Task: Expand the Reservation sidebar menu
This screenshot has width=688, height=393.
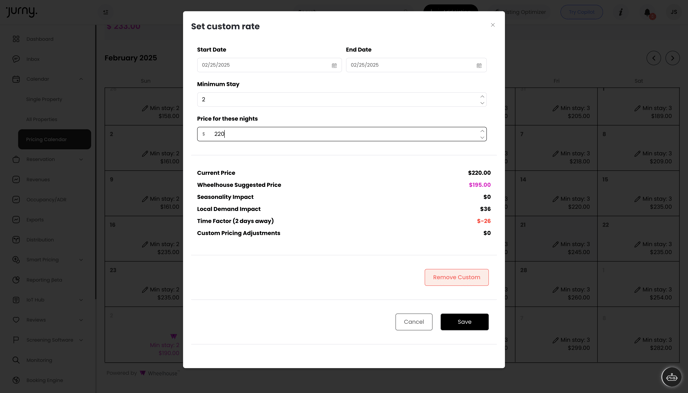Action: 81,160
